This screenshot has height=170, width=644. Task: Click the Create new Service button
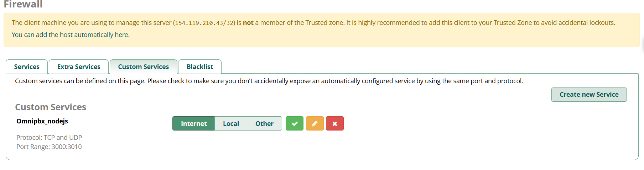(x=589, y=95)
